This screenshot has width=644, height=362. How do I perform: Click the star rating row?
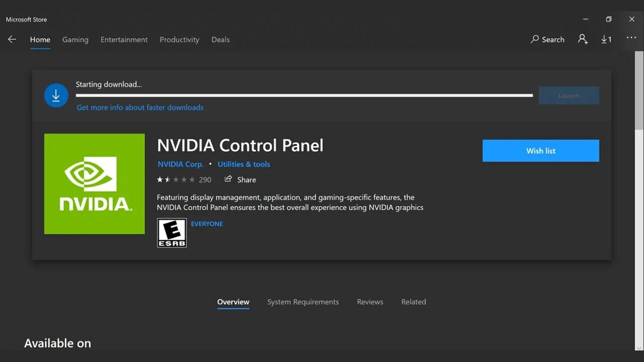[x=176, y=179]
